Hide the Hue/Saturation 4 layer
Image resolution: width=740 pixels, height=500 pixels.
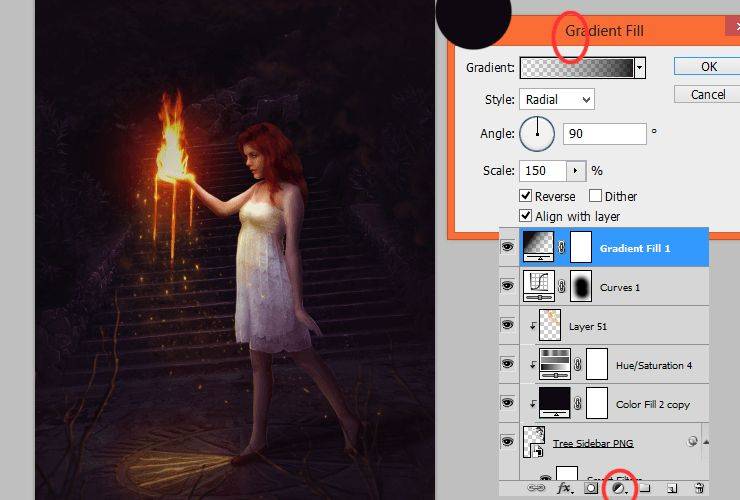[508, 364]
